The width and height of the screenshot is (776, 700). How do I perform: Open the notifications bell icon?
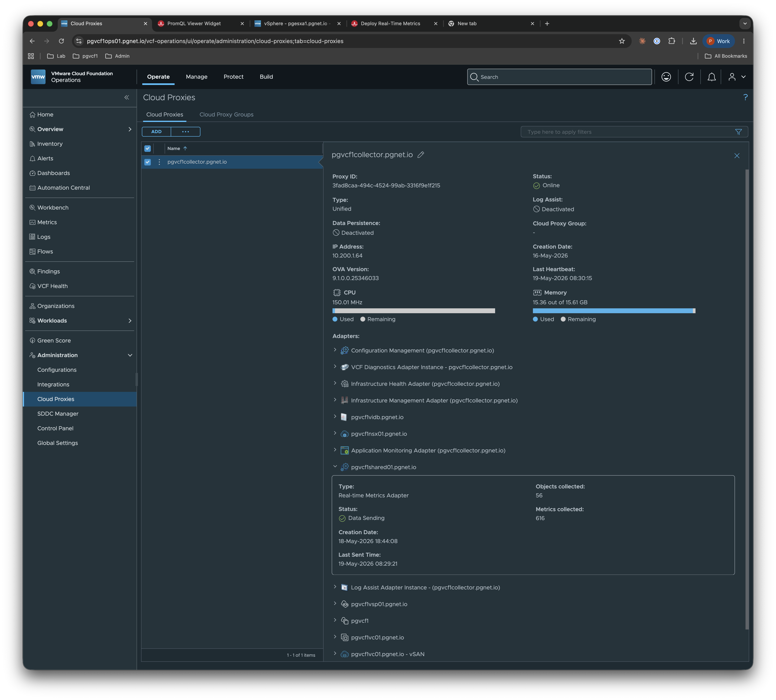pyautogui.click(x=711, y=77)
